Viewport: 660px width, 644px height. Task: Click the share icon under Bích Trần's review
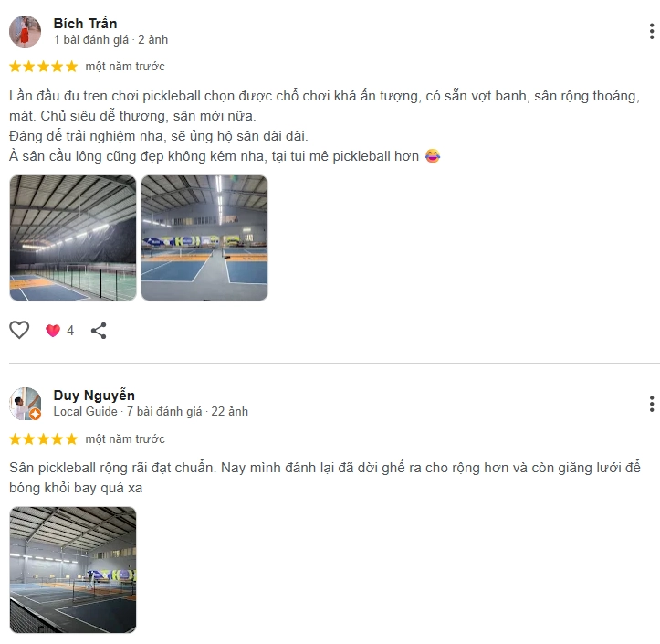point(99,330)
